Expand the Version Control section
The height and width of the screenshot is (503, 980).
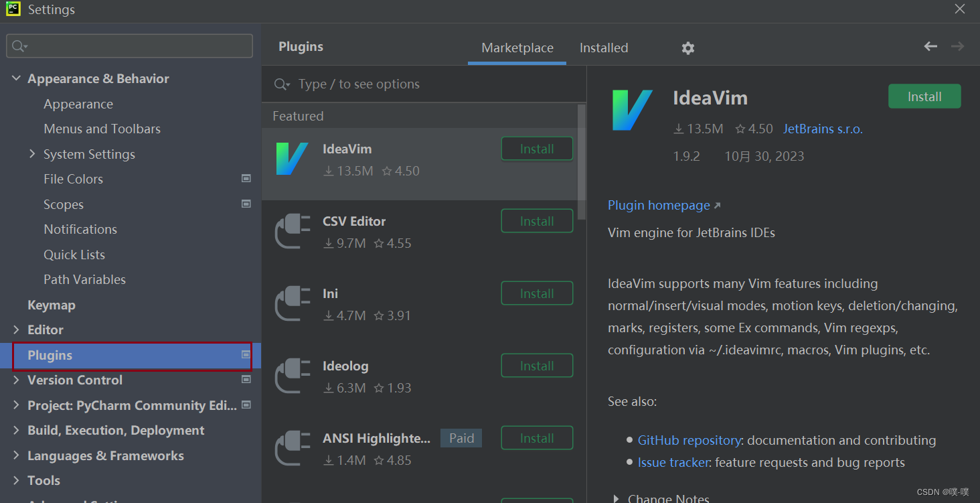point(16,380)
